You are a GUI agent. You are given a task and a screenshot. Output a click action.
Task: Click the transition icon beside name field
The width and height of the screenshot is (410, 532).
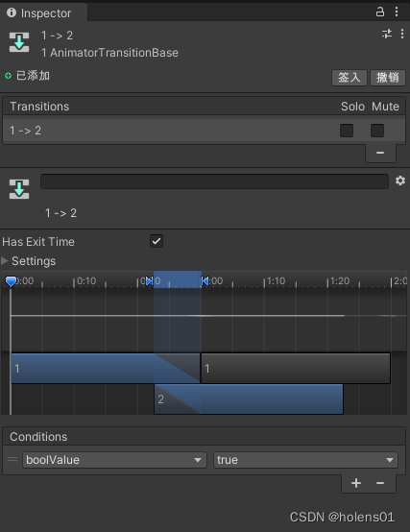coord(19,189)
